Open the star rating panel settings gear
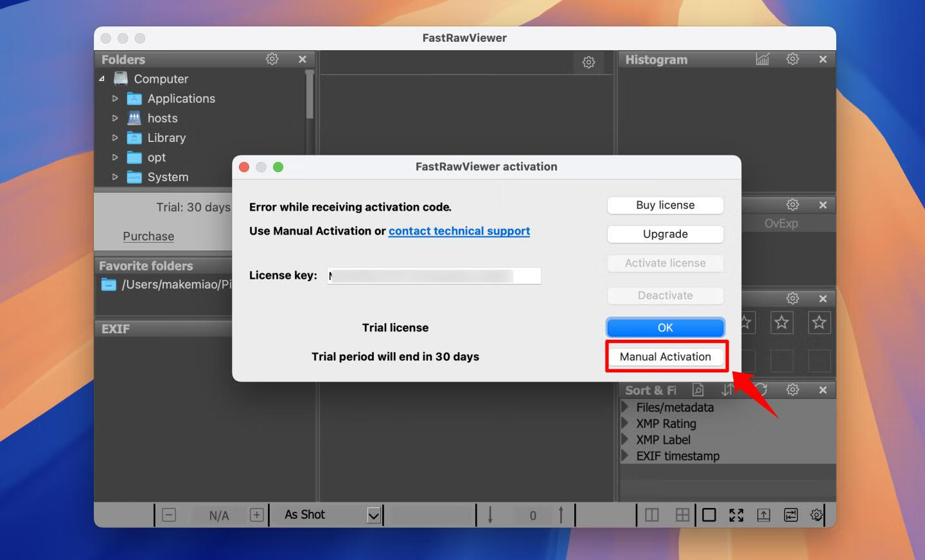925x560 pixels. (x=793, y=299)
